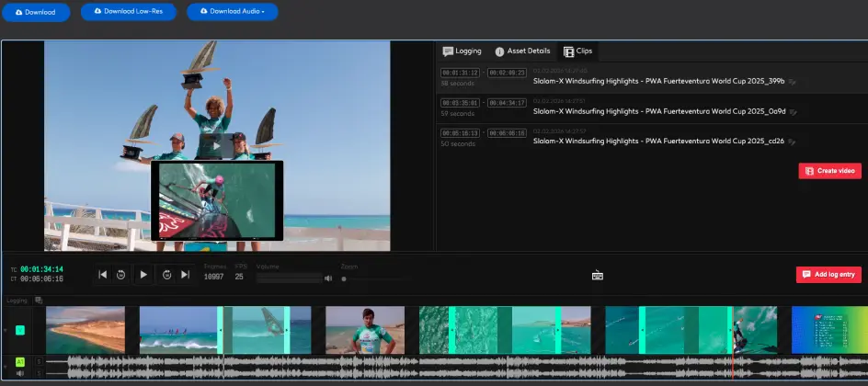Open keyboard shortcuts icon
This screenshot has height=386, width=868.
(598, 275)
